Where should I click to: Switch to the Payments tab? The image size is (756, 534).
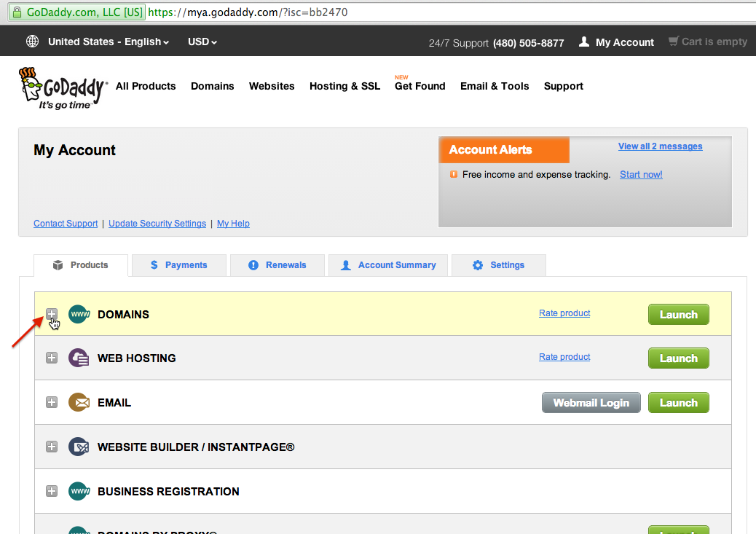tap(179, 265)
